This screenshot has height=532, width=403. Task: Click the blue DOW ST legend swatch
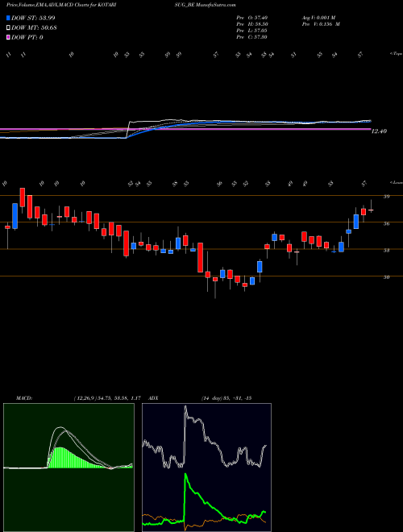[x=9, y=18]
